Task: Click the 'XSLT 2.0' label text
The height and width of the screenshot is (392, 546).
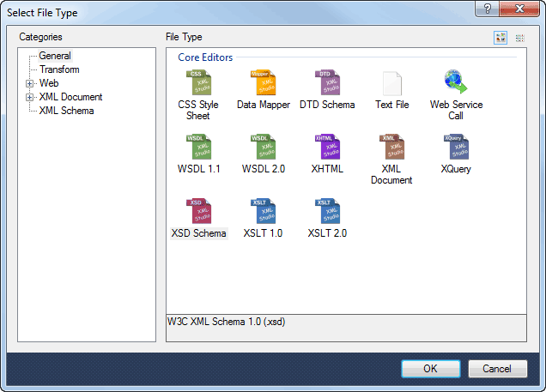Action: [x=327, y=233]
